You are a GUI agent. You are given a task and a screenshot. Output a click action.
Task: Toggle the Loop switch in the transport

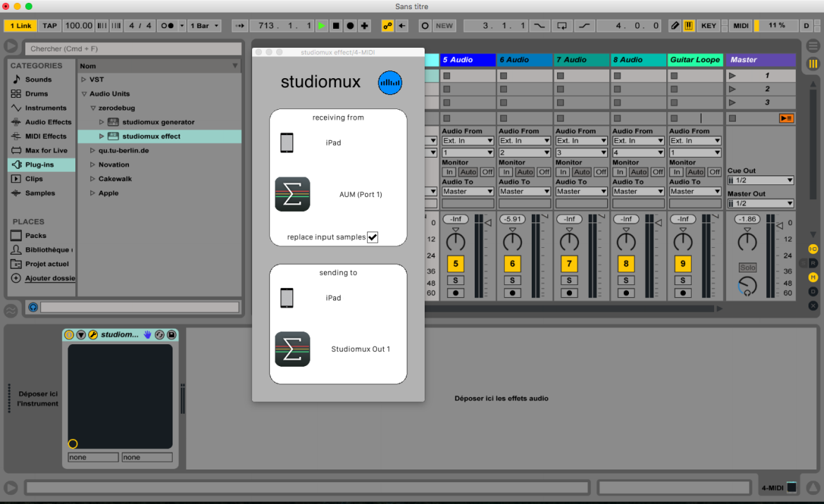point(562,26)
